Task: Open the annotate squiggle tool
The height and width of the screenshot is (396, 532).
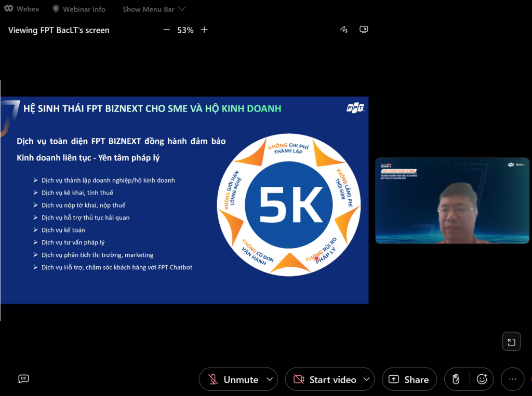Action: [x=344, y=30]
